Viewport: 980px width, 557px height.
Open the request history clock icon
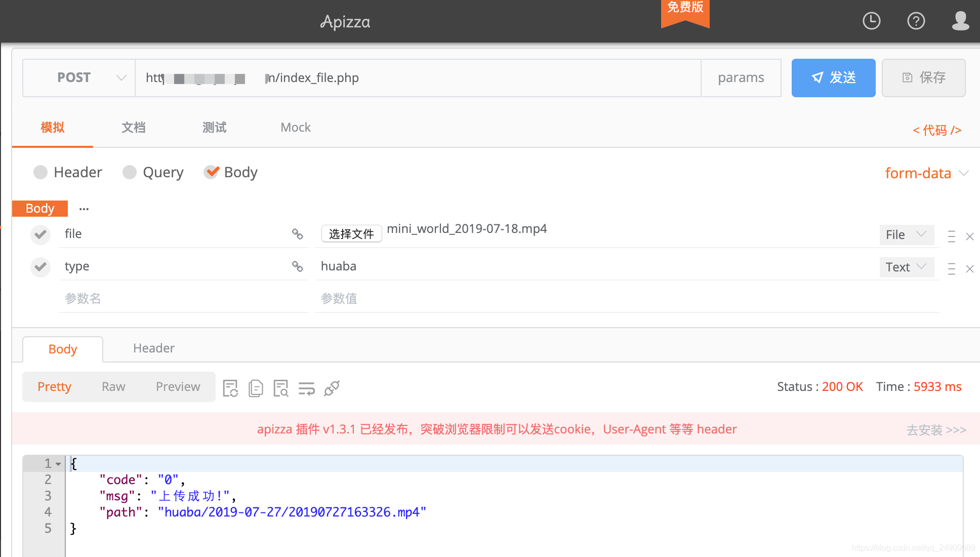tap(871, 21)
